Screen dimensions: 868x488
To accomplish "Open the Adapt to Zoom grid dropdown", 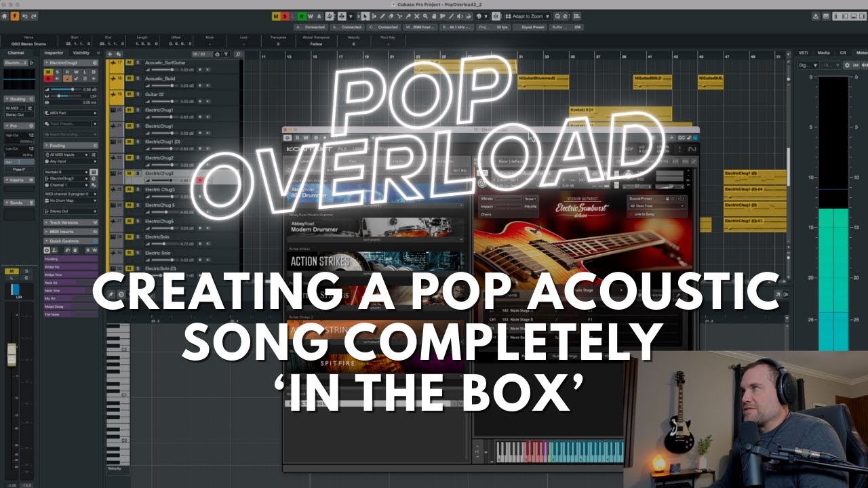I will 528,16.
